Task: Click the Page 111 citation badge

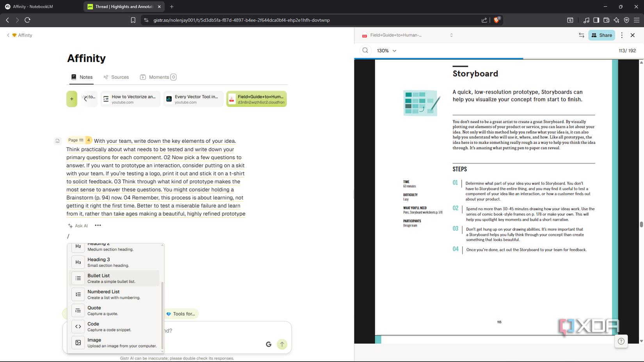Action: pyautogui.click(x=76, y=140)
